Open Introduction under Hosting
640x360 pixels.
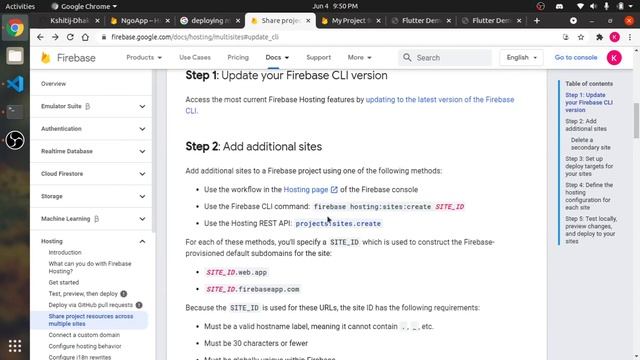click(65, 253)
